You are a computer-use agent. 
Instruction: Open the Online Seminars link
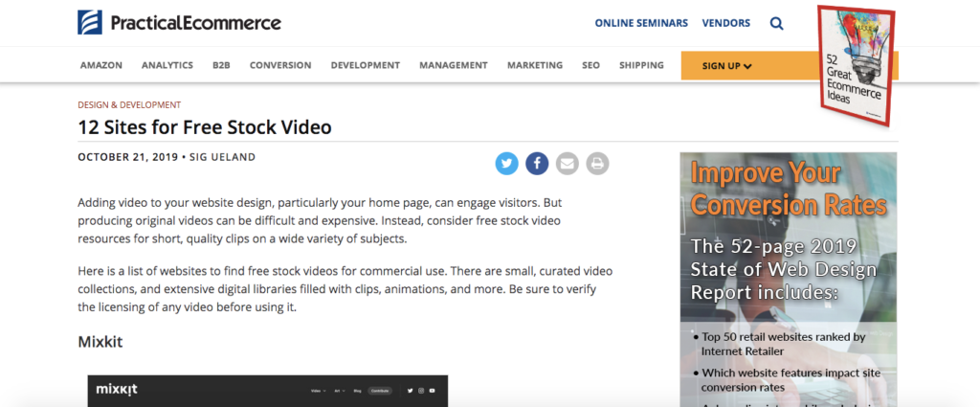(x=641, y=23)
